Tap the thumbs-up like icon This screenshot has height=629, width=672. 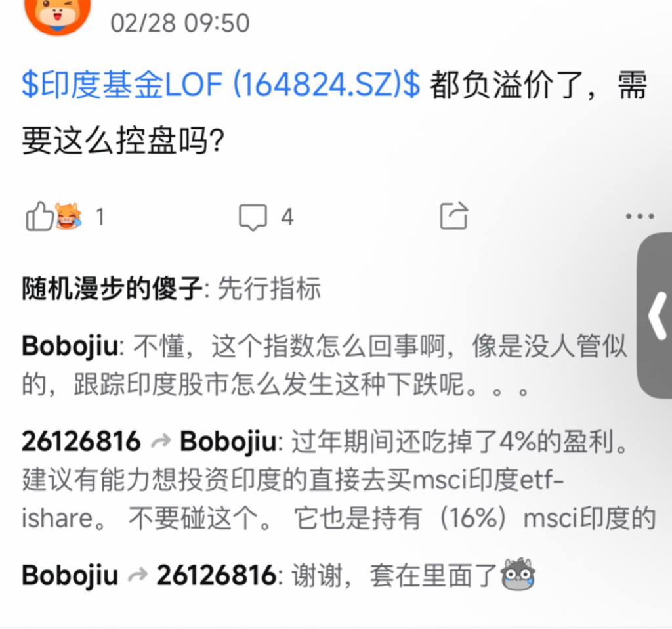[39, 216]
